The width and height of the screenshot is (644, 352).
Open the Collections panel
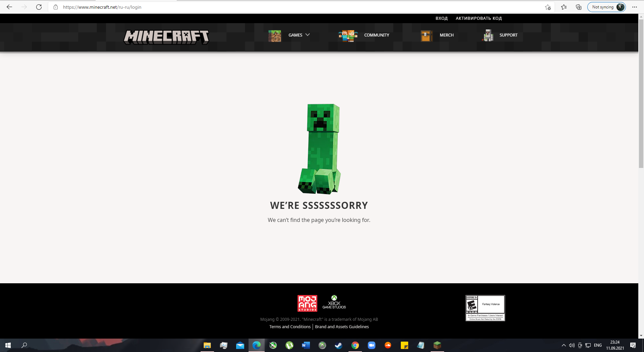pos(579,7)
